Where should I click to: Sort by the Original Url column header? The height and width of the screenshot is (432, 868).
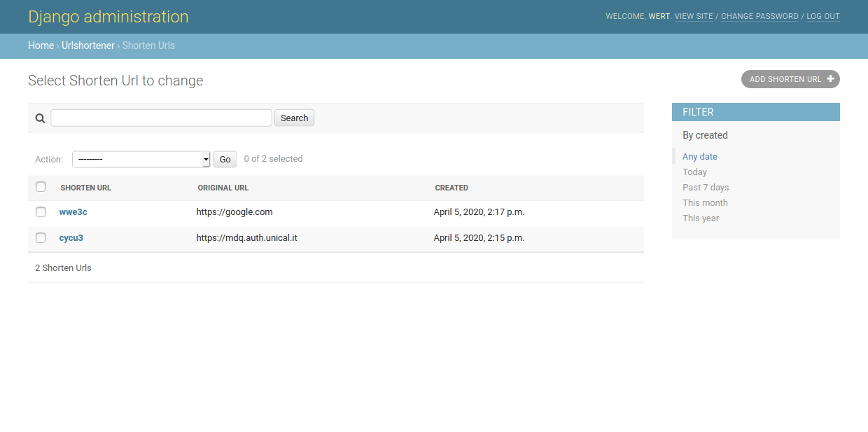pyautogui.click(x=223, y=188)
